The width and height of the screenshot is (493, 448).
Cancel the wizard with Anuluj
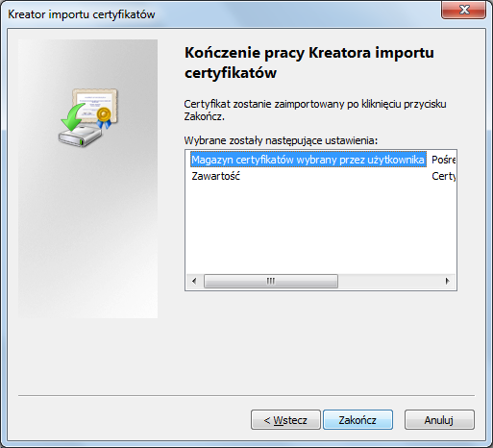(x=439, y=419)
